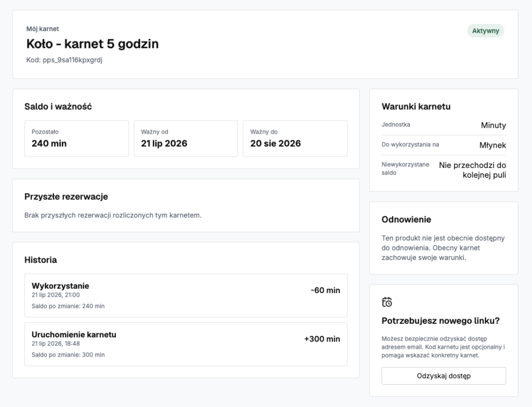
Task: Click the date 21 lip 2026, 18:48
Action: (x=56, y=344)
